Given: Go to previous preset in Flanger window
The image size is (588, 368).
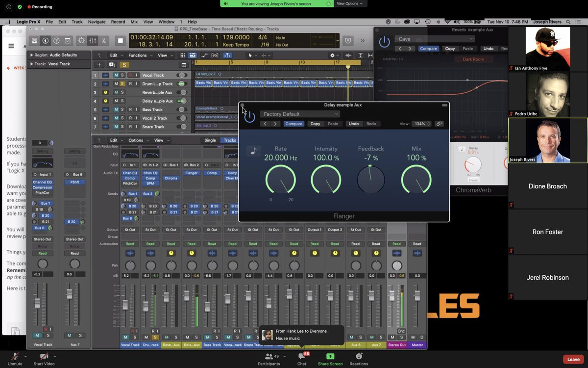Looking at the screenshot, I should [265, 124].
